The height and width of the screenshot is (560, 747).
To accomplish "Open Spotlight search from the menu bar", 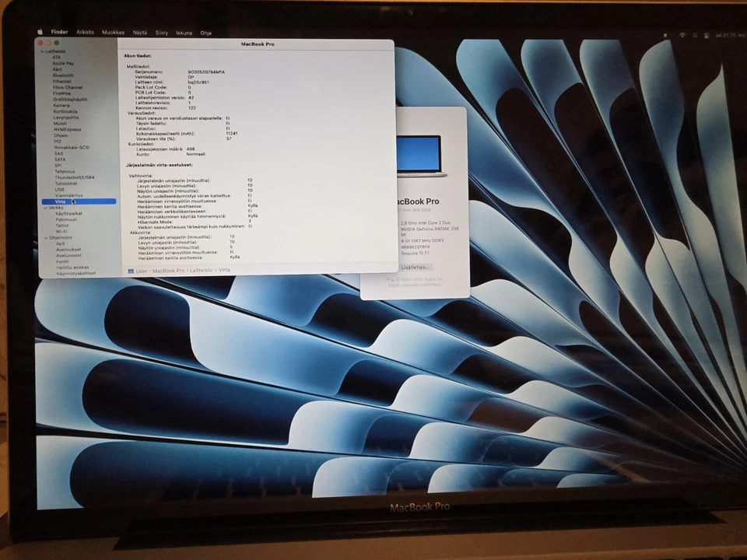I will pyautogui.click(x=693, y=35).
